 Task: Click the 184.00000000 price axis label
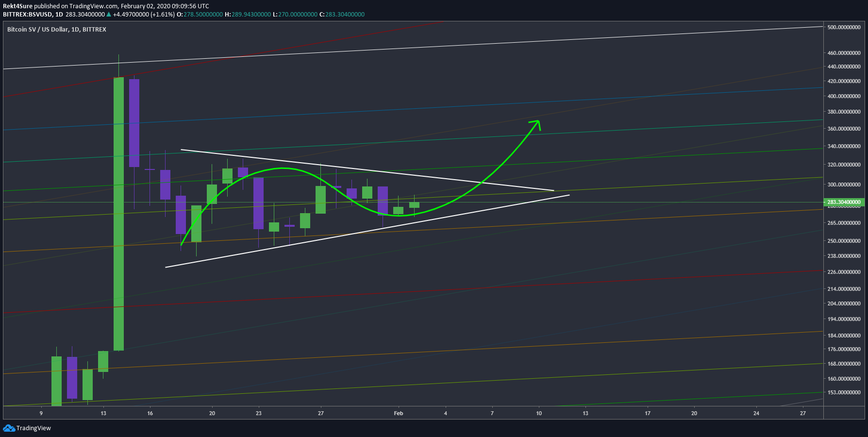844,336
